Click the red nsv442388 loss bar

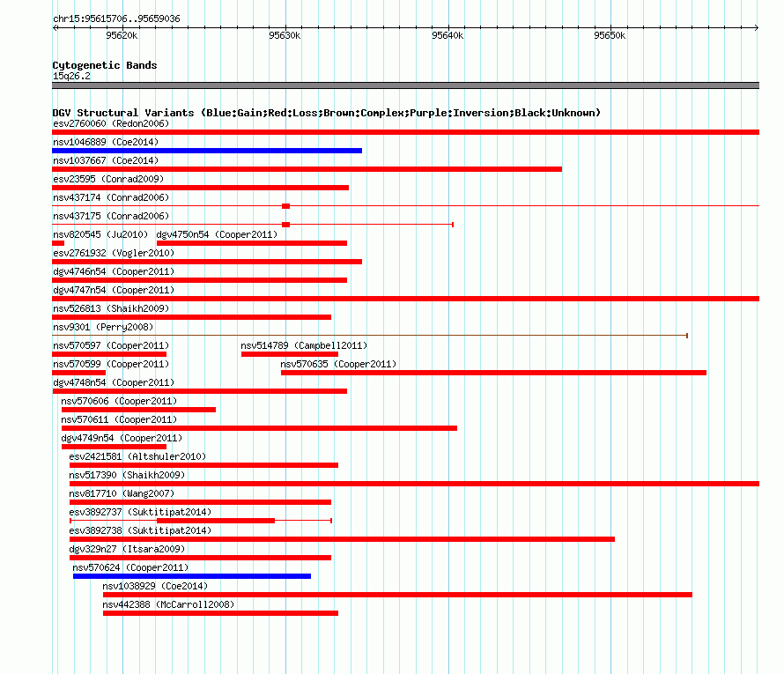(220, 613)
